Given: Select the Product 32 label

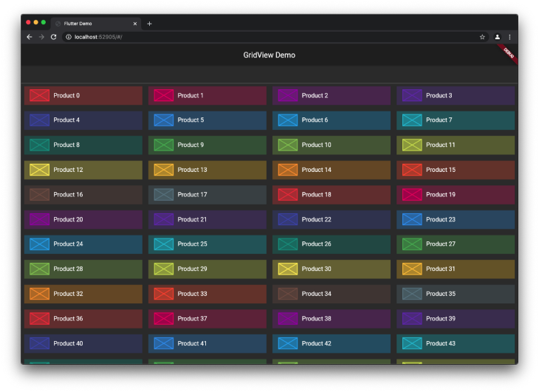Looking at the screenshot, I should pos(68,294).
